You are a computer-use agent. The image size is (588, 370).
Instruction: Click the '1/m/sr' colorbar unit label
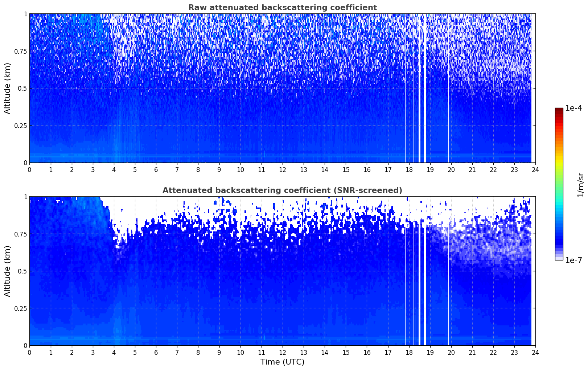[580, 184]
